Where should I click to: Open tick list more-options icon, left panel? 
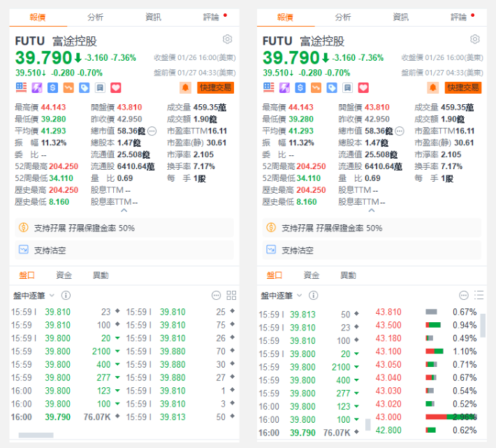pos(216,296)
